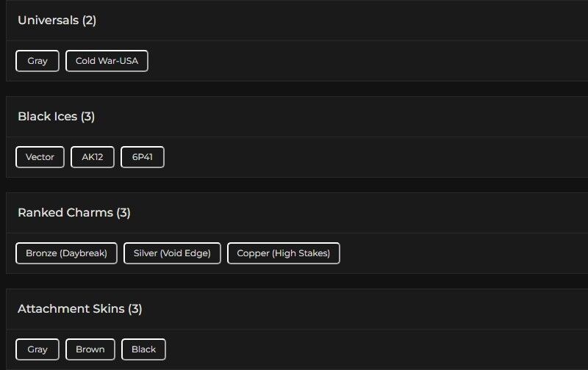Select the Silver (Void Edge) charm tag
Viewport: 588px width, 370px height.
pos(172,253)
